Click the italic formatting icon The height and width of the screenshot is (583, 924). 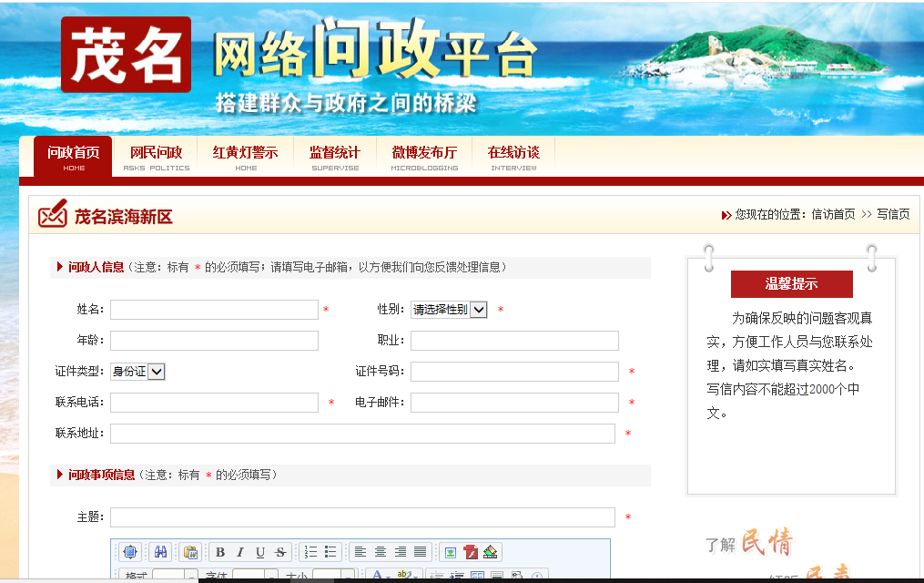[x=240, y=552]
